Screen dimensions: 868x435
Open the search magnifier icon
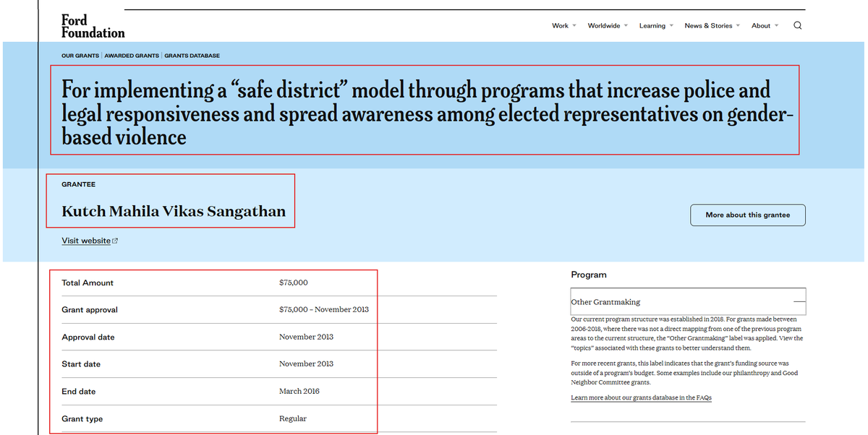797,25
